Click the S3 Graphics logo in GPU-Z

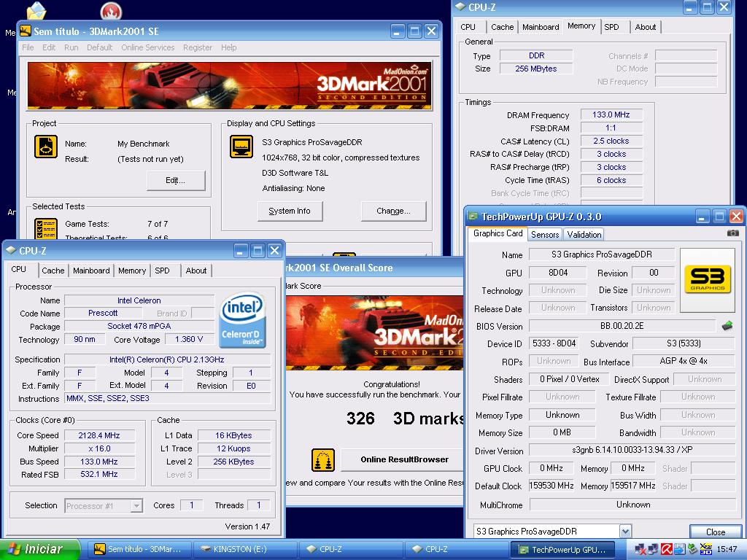pos(708,279)
